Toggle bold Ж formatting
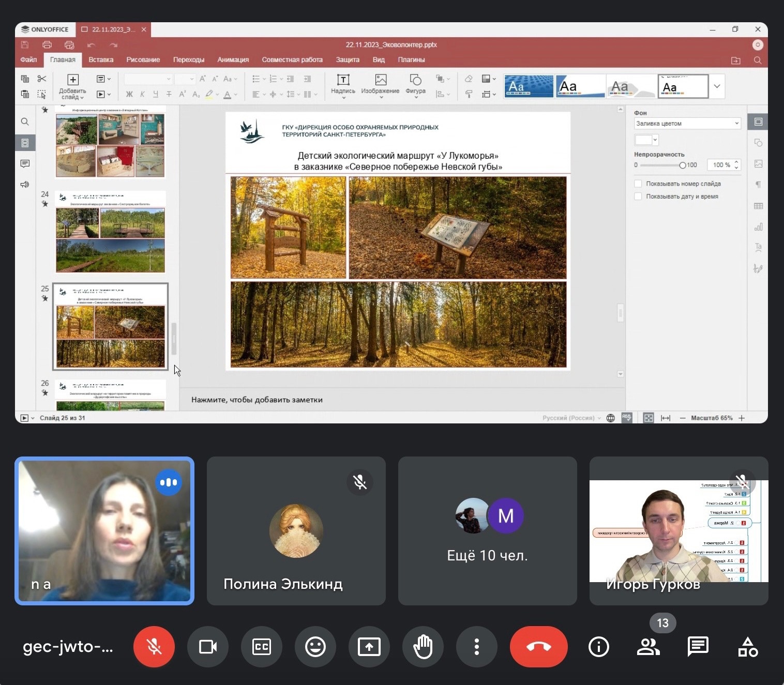This screenshot has width=784, height=685. pyautogui.click(x=129, y=94)
